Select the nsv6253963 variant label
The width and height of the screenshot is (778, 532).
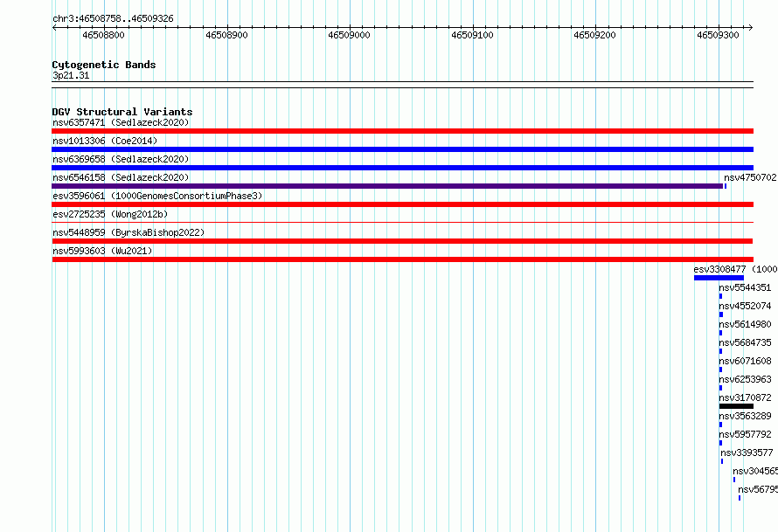tap(746, 379)
